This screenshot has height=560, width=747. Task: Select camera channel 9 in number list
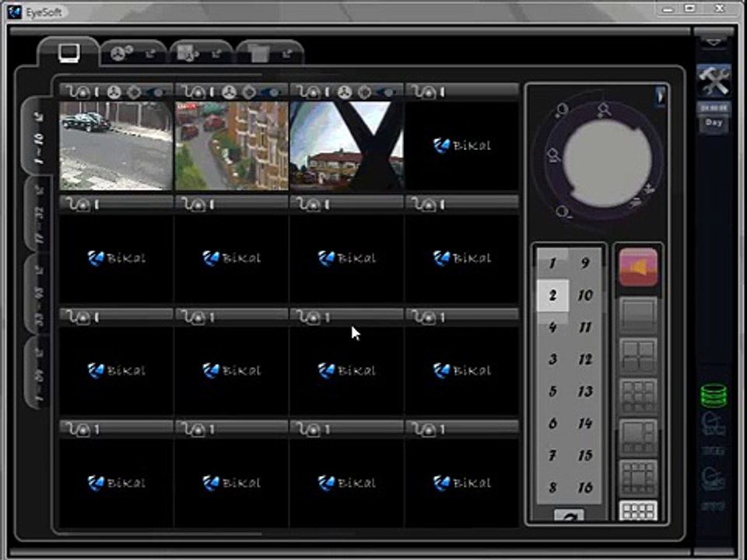(x=585, y=263)
